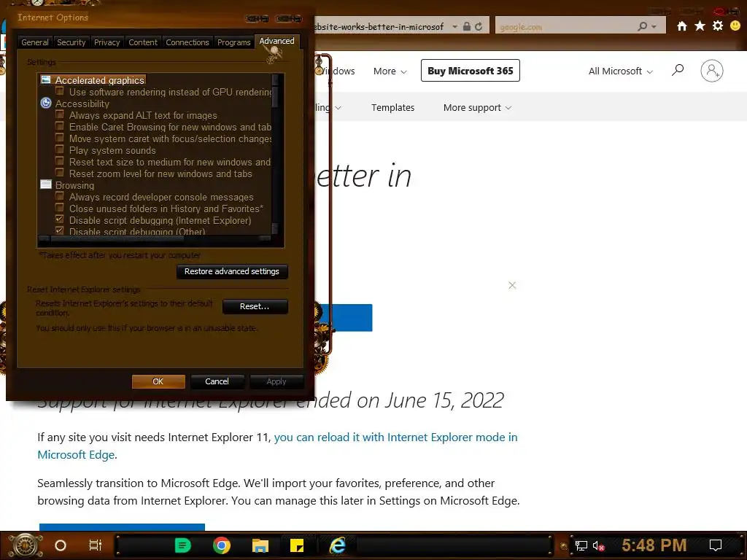Open the Action Center notification icon
Screen dimensions: 747x560
pyautogui.click(x=716, y=545)
